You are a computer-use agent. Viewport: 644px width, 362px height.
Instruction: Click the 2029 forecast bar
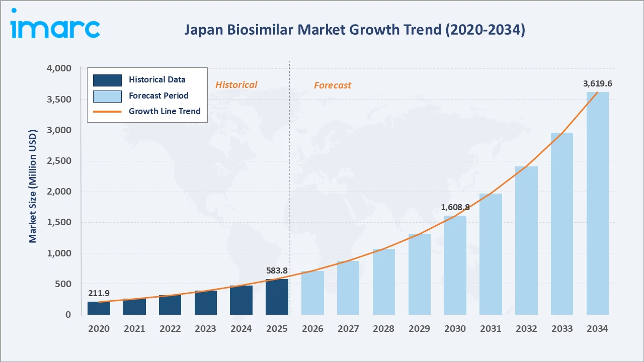tap(420, 274)
